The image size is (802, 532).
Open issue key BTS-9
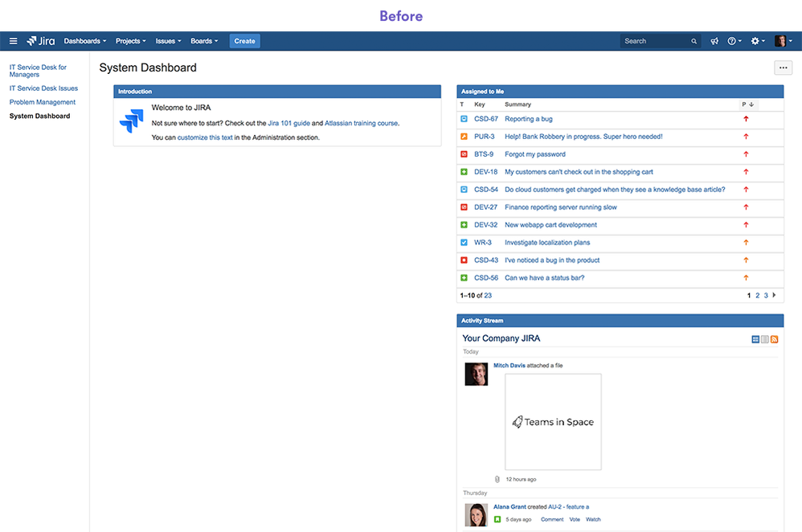(484, 154)
